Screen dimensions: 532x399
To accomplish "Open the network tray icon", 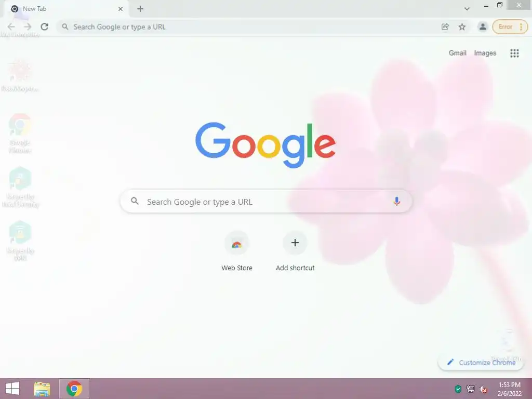I will click(x=471, y=389).
